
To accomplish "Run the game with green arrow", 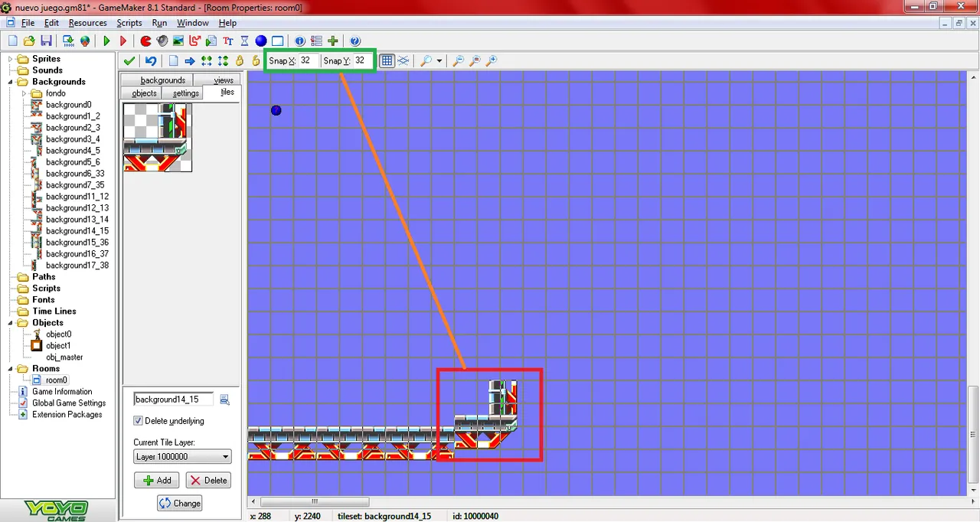I will point(106,41).
